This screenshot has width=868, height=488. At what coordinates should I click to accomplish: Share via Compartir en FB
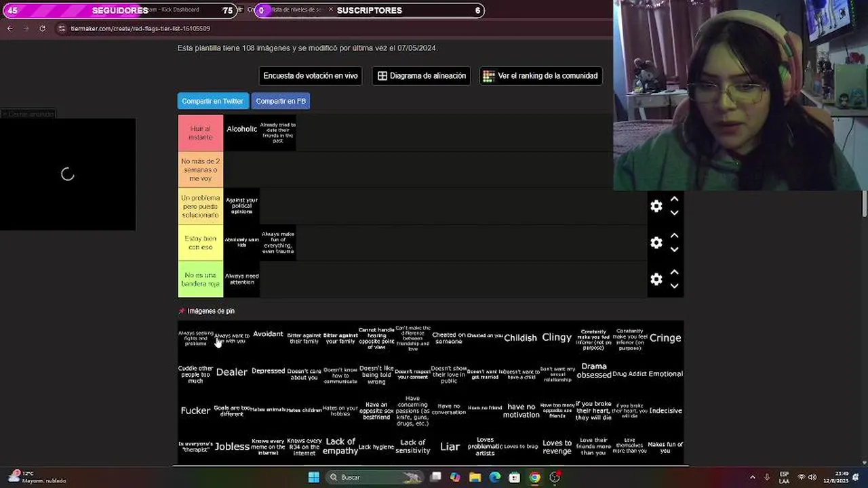pyautogui.click(x=281, y=101)
